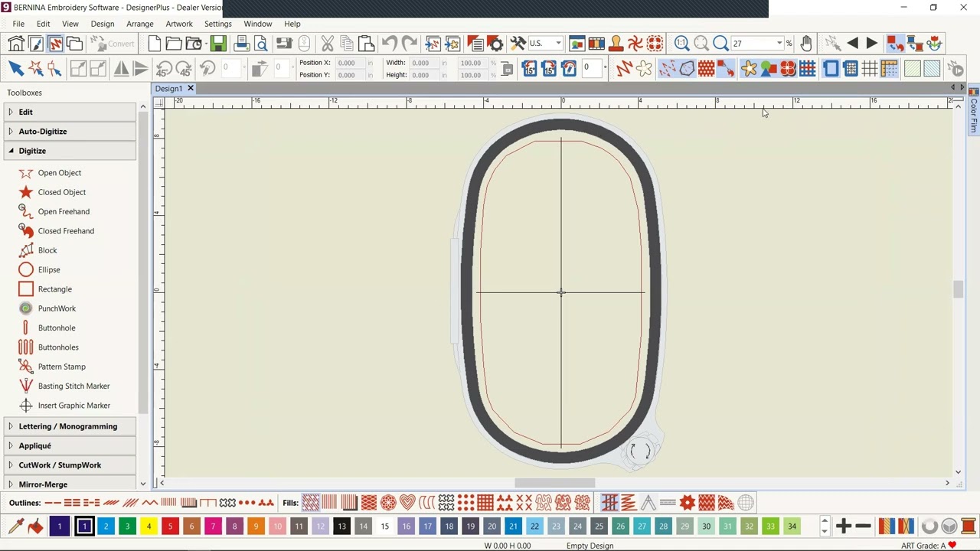Click the Zoom 1:1 magnifier
980x551 pixels.
pos(681,44)
